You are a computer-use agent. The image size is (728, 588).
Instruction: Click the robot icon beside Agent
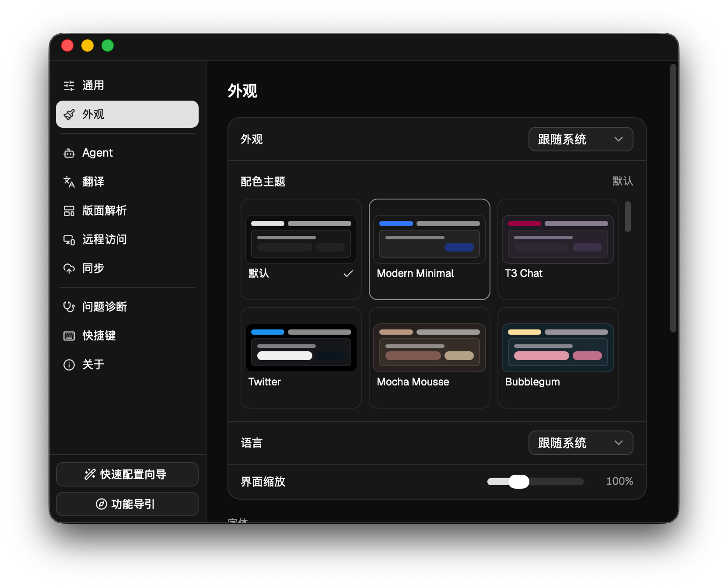click(x=69, y=153)
